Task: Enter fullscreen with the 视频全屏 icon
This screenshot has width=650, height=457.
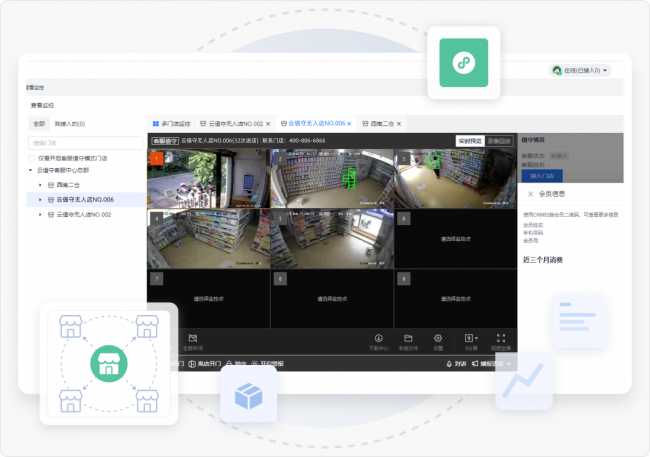Action: (501, 339)
